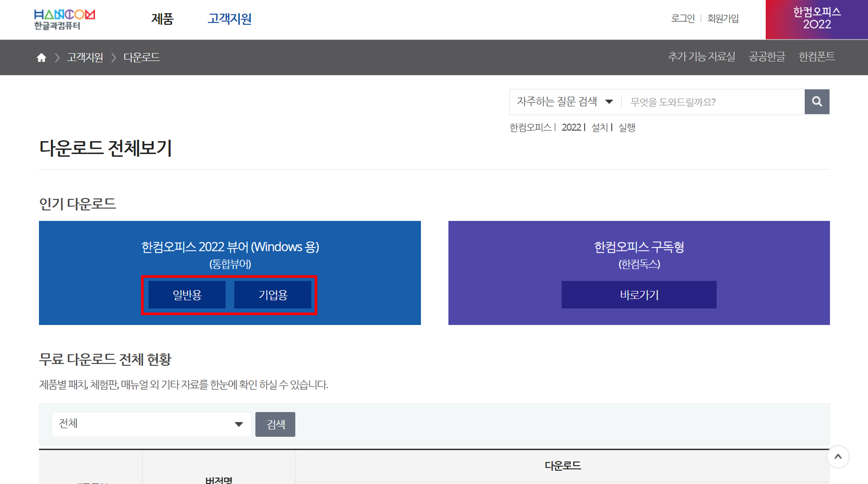868x484 pixels.
Task: Open 한컴폰트 tab
Action: [x=817, y=57]
